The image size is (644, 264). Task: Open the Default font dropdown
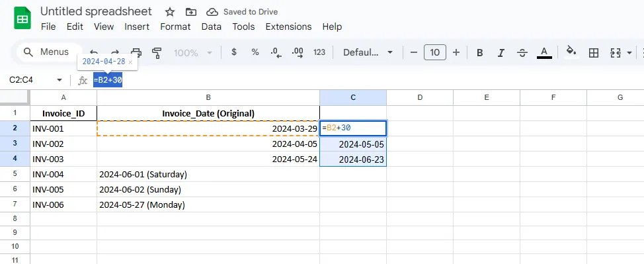(368, 52)
